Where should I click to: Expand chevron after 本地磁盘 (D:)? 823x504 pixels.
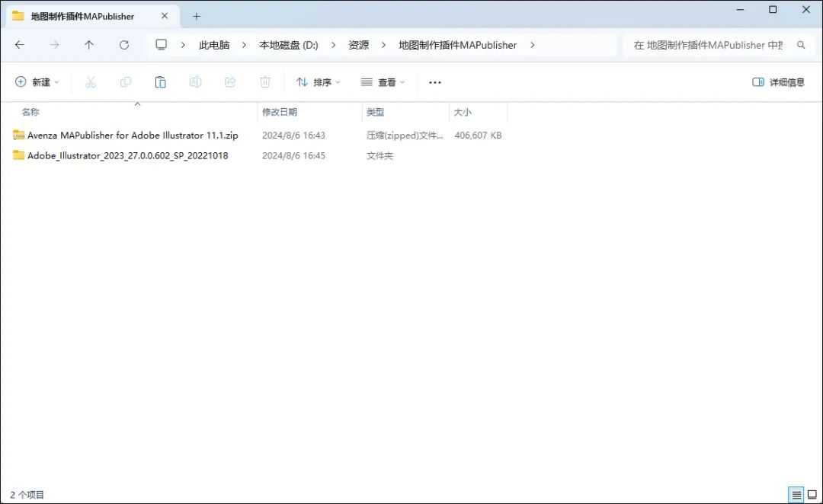click(333, 45)
